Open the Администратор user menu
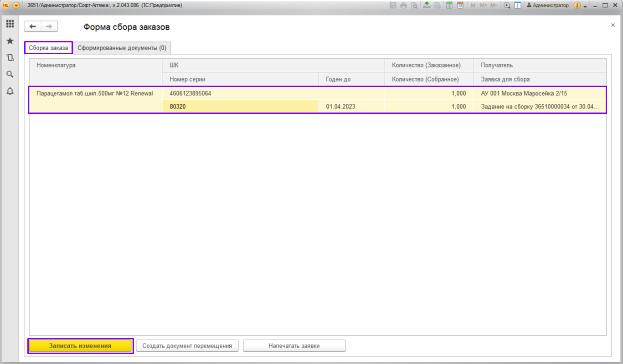This screenshot has width=623, height=364. tap(547, 5)
